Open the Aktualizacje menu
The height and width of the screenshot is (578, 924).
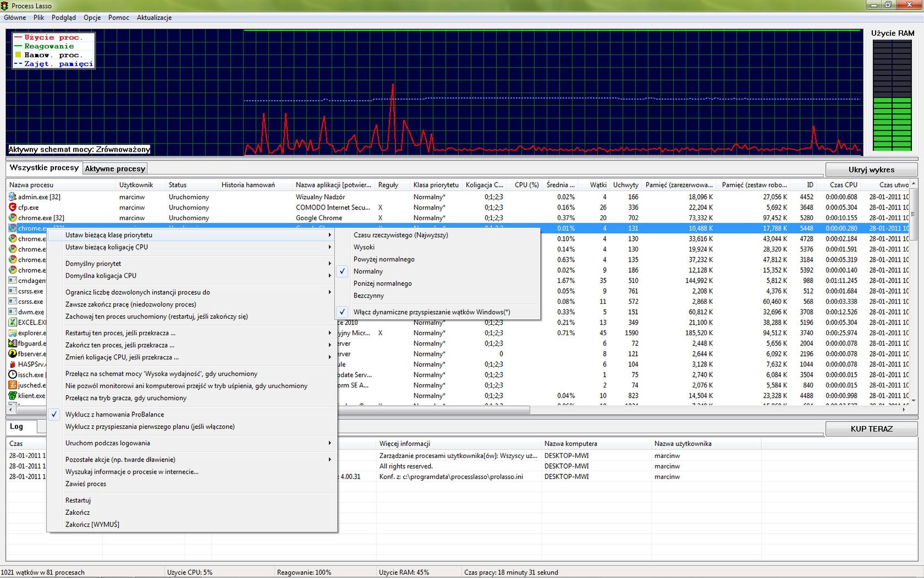pyautogui.click(x=154, y=18)
